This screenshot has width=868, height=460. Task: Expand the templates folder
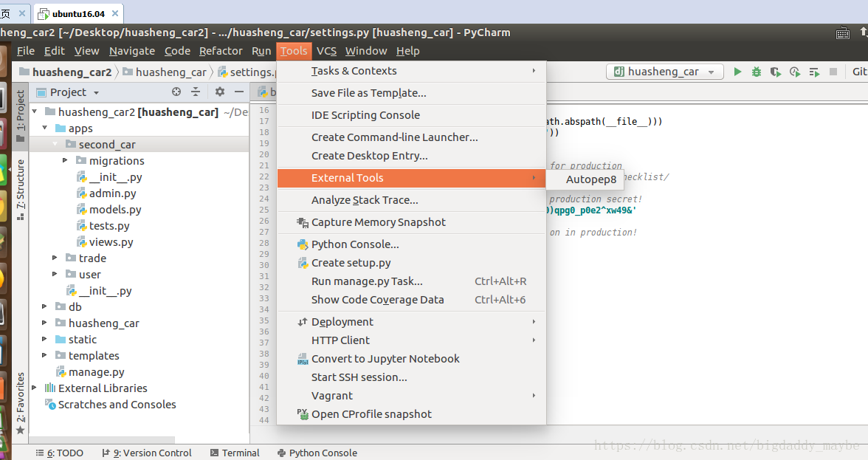click(44, 355)
